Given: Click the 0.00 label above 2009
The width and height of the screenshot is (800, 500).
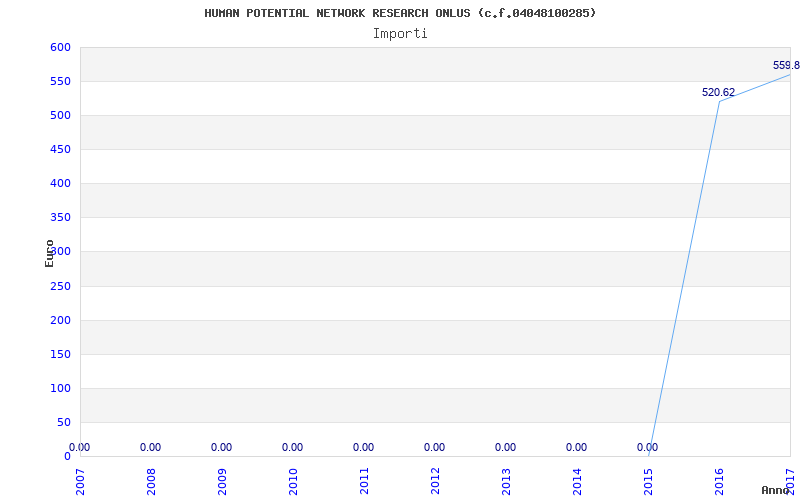Looking at the screenshot, I should tap(221, 447).
